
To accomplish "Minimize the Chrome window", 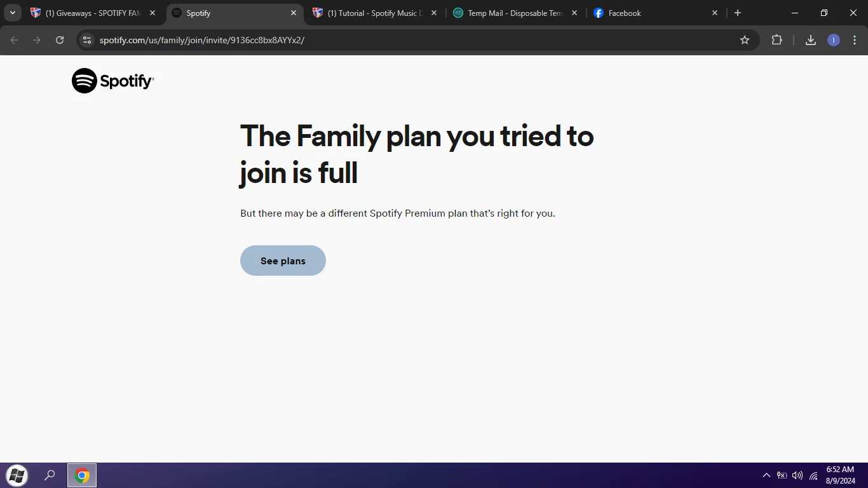I will pyautogui.click(x=795, y=13).
